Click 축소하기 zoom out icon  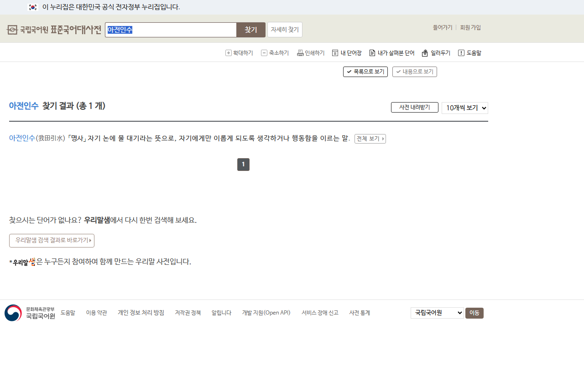pyautogui.click(x=264, y=53)
